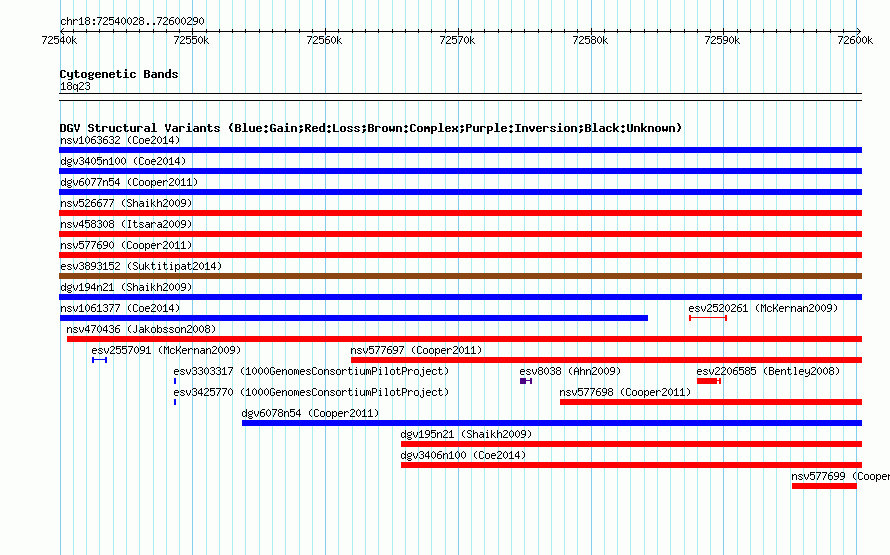Open nsv458308 (Itsara2009) variant
This screenshot has height=555, width=890.
[126, 224]
